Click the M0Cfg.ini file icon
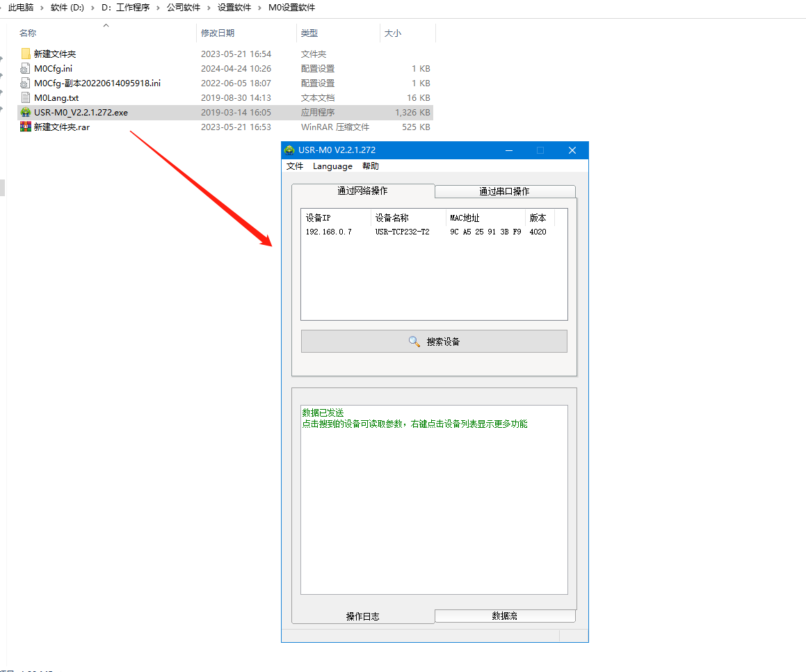806x672 pixels. pyautogui.click(x=26, y=68)
